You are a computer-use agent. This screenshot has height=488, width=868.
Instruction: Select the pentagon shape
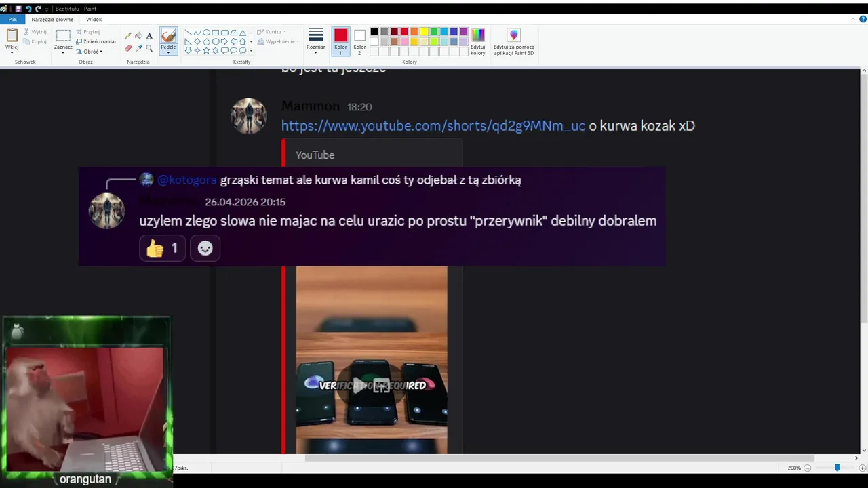206,41
